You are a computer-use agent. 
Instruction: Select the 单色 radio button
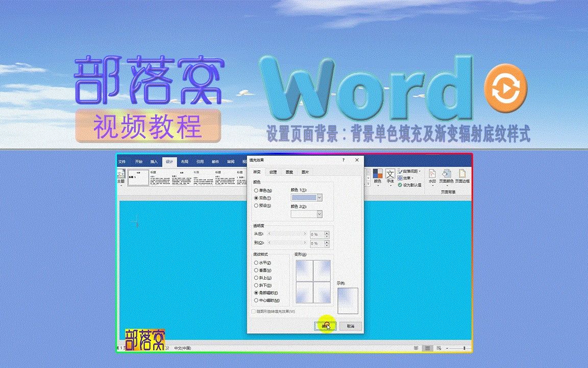click(x=255, y=190)
